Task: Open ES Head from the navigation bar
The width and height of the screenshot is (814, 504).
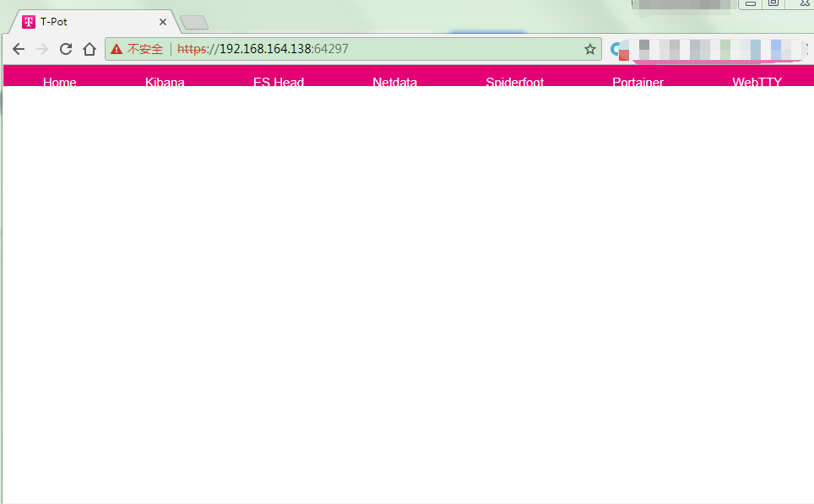Action: 278,82
